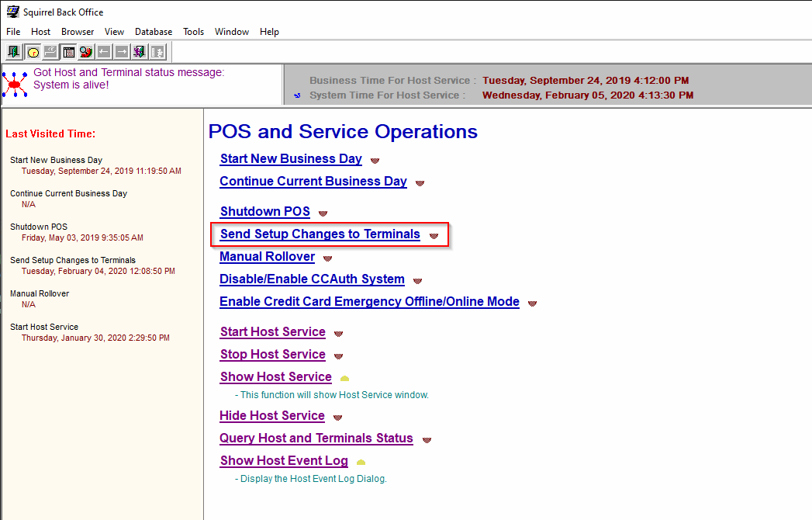Viewport: 812px width, 520px height.
Task: Expand description arrow beside Shutdown POS
Action: [323, 213]
